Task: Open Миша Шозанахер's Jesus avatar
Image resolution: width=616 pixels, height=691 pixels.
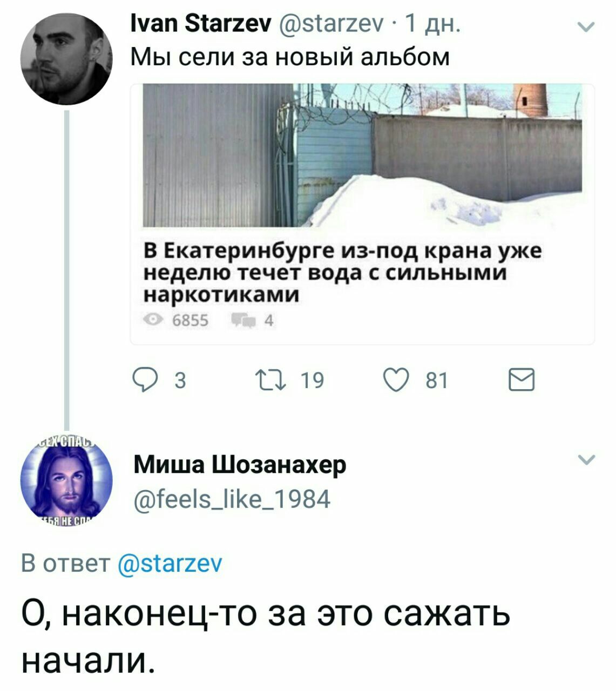Action: [x=66, y=481]
